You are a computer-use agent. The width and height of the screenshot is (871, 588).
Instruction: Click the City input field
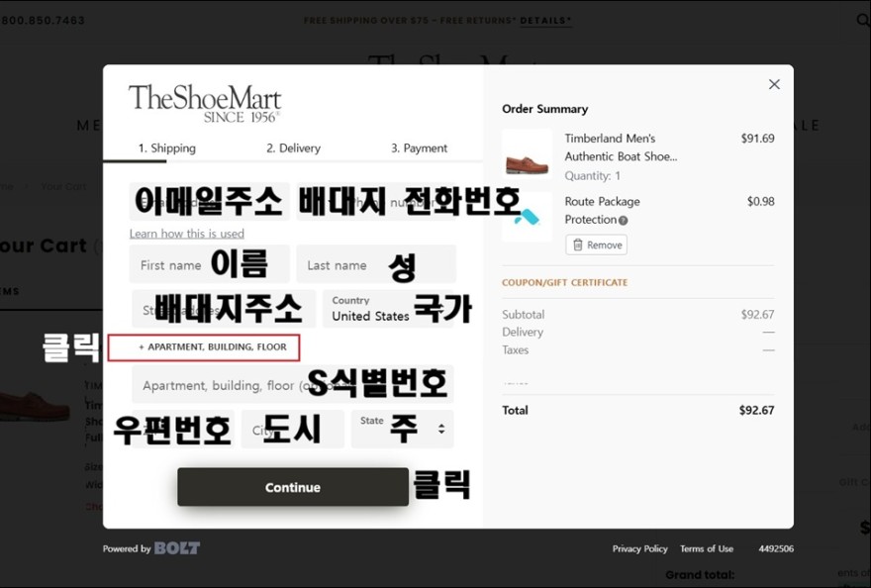[293, 430]
